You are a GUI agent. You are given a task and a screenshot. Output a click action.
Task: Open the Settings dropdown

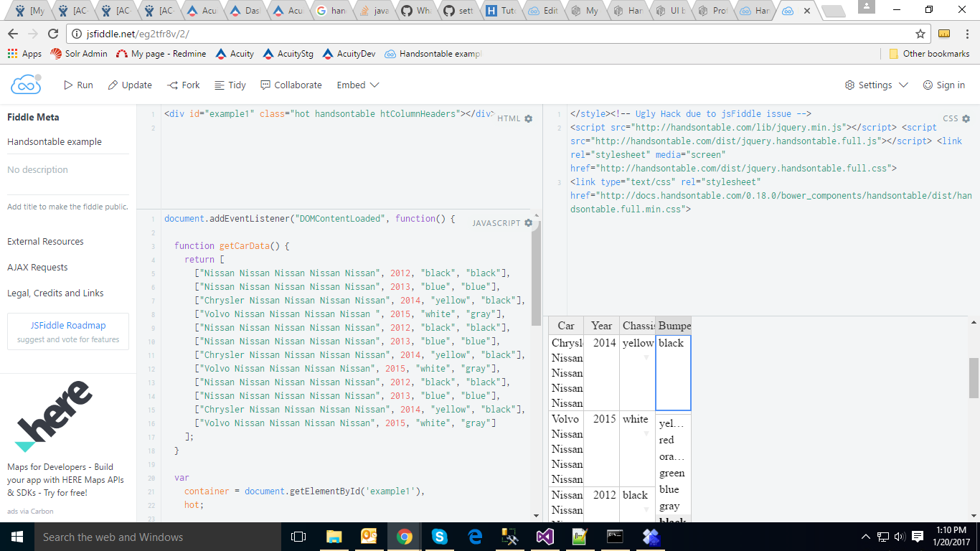click(x=877, y=85)
